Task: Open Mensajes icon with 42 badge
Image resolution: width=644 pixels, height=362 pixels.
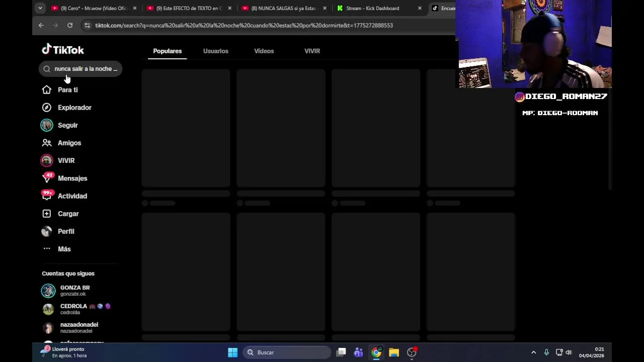Action: [47, 178]
